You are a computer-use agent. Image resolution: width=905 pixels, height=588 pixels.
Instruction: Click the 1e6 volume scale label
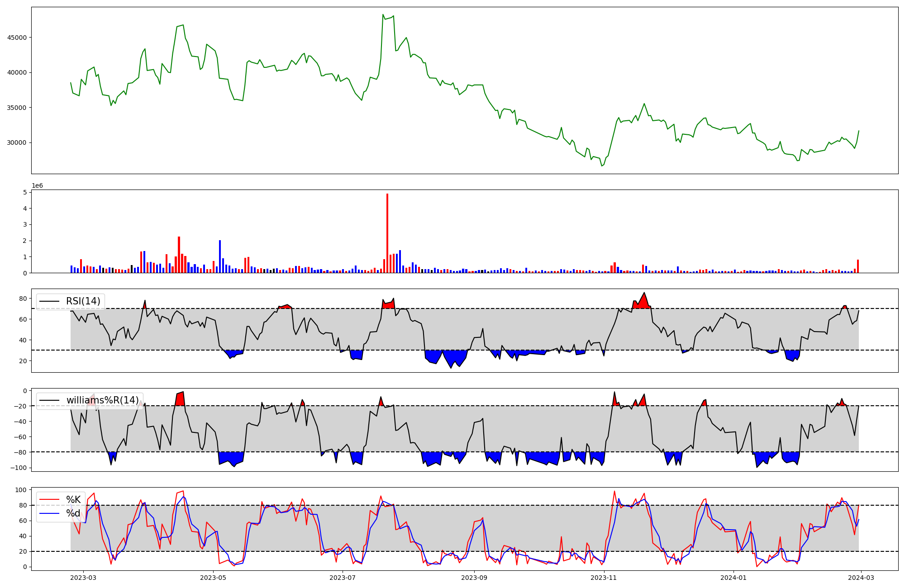click(37, 185)
